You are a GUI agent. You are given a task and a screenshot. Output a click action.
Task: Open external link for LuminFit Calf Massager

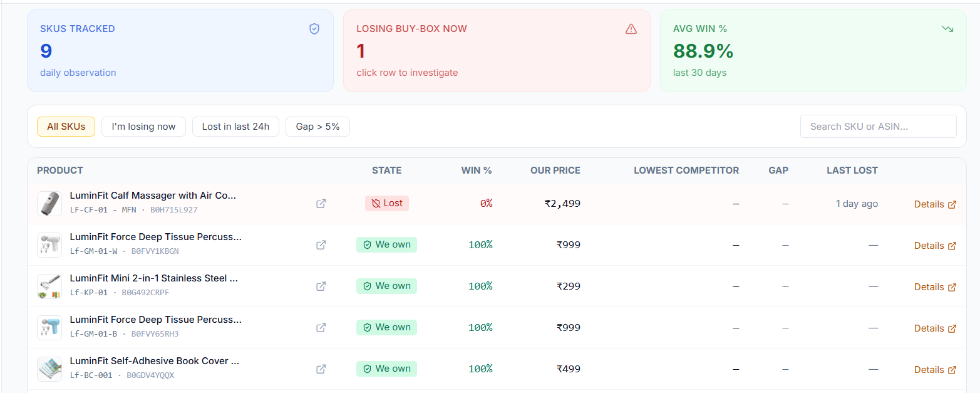click(x=321, y=204)
